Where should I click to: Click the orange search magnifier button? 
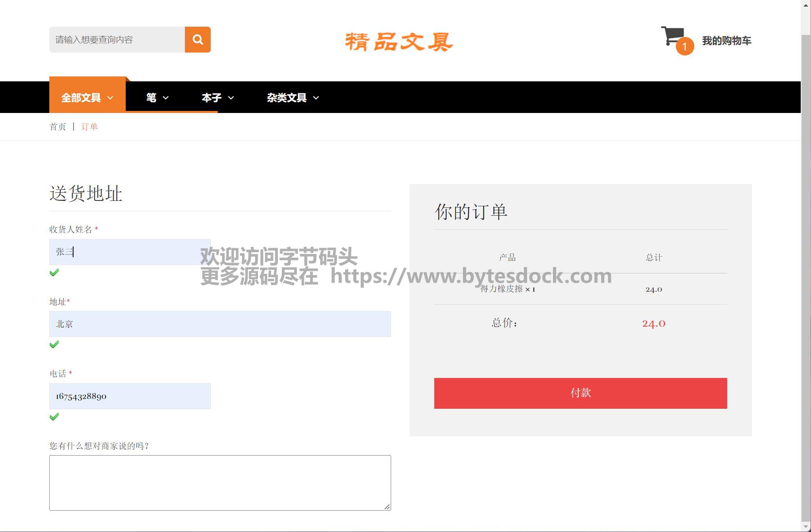(198, 39)
